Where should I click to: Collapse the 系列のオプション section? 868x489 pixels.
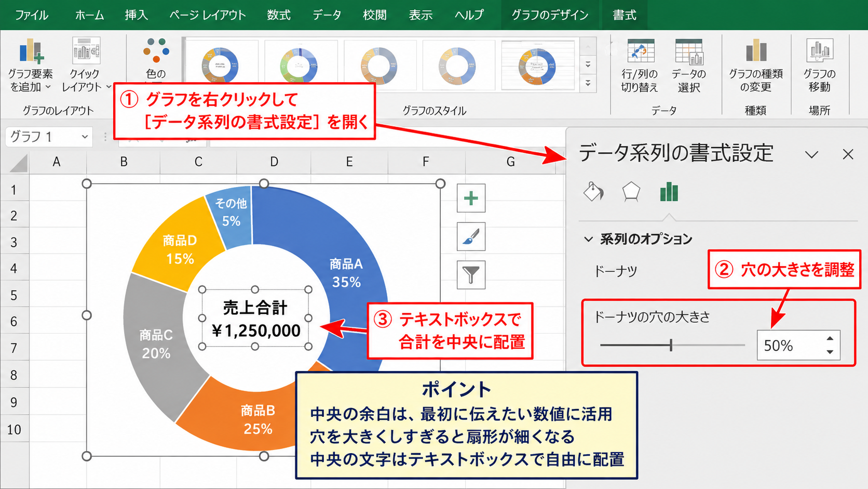coord(588,239)
